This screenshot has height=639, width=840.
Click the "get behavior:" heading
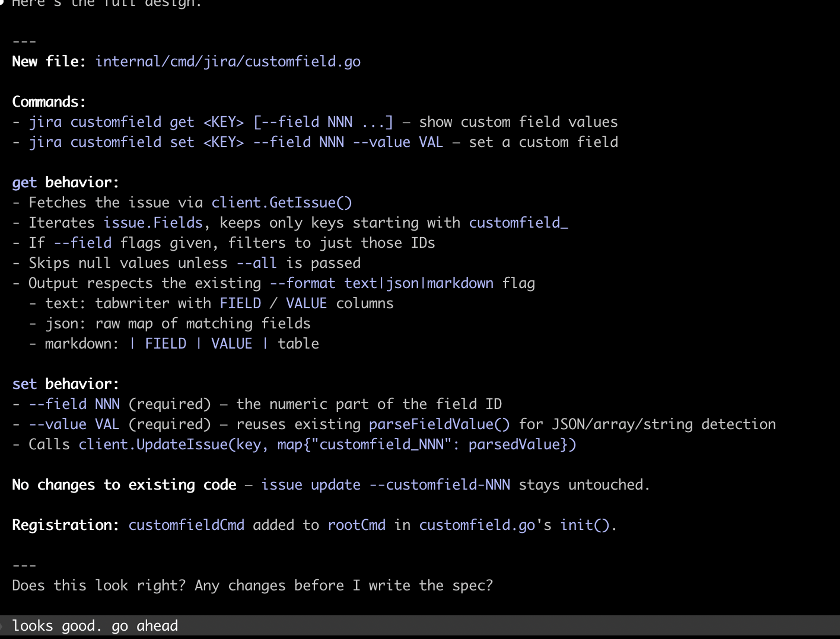(x=65, y=183)
